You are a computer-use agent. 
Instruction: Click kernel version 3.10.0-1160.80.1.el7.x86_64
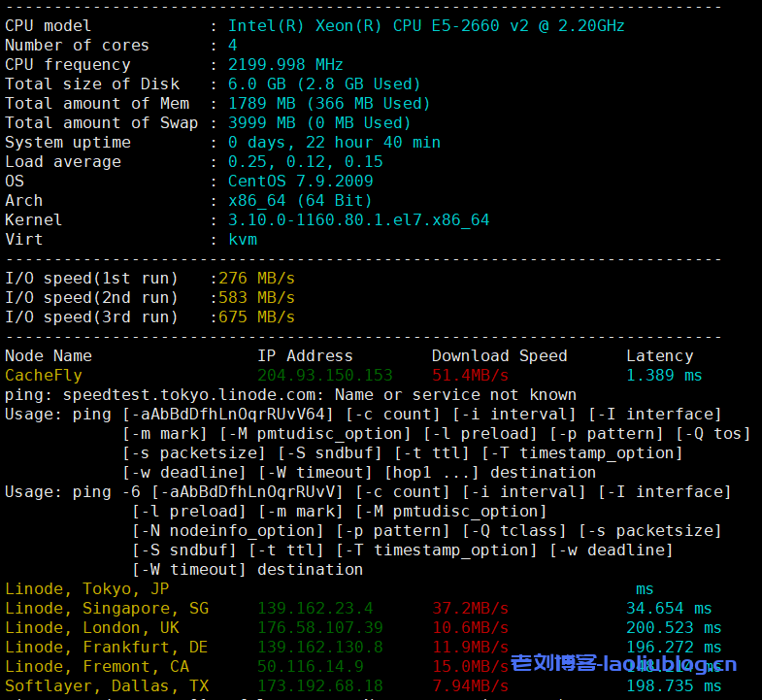(358, 220)
